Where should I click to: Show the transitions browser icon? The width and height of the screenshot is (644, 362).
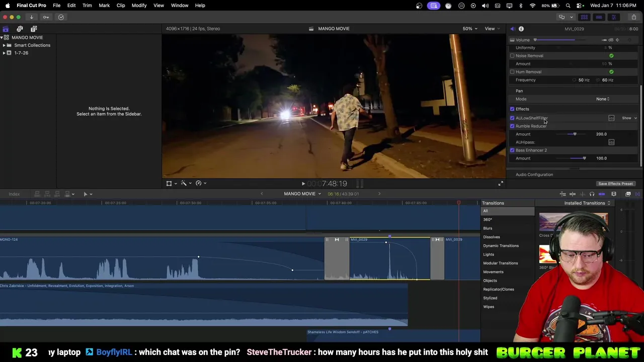click(637, 194)
